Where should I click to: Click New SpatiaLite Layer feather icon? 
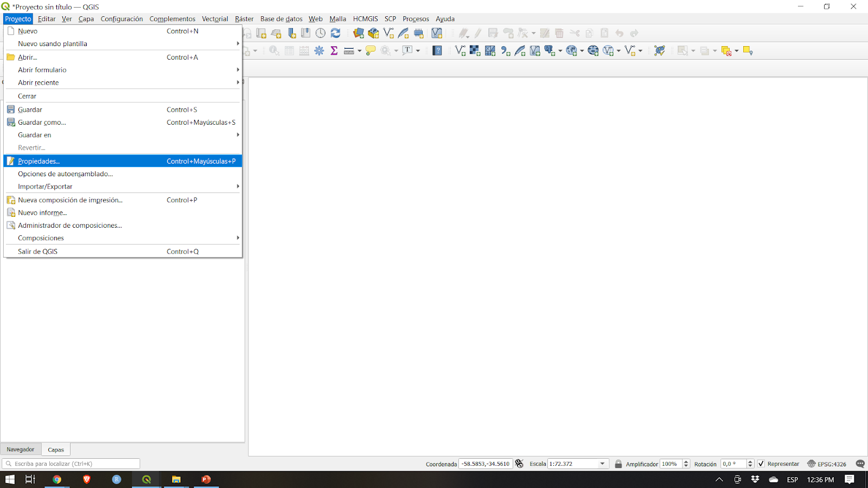click(x=403, y=33)
